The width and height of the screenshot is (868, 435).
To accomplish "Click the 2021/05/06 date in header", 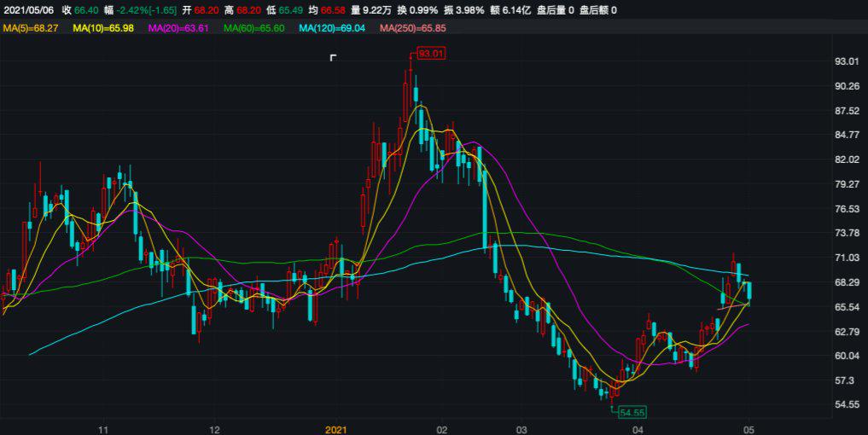I will pos(29,10).
